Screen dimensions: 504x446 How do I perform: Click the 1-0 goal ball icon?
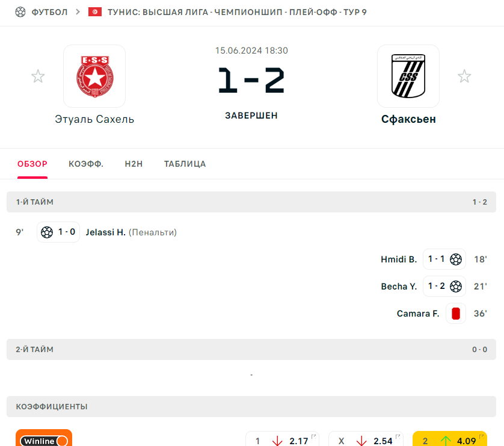pyautogui.click(x=47, y=232)
